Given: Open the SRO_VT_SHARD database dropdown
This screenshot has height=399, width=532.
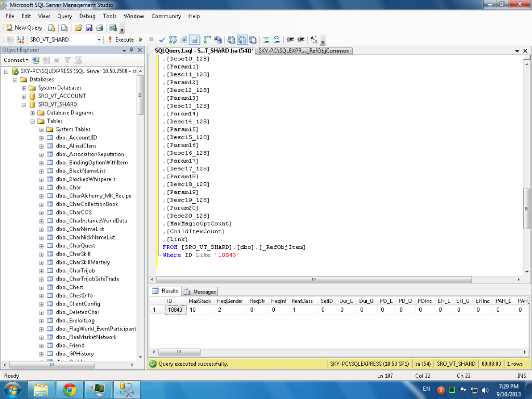Looking at the screenshot, I should pyautogui.click(x=99, y=39).
